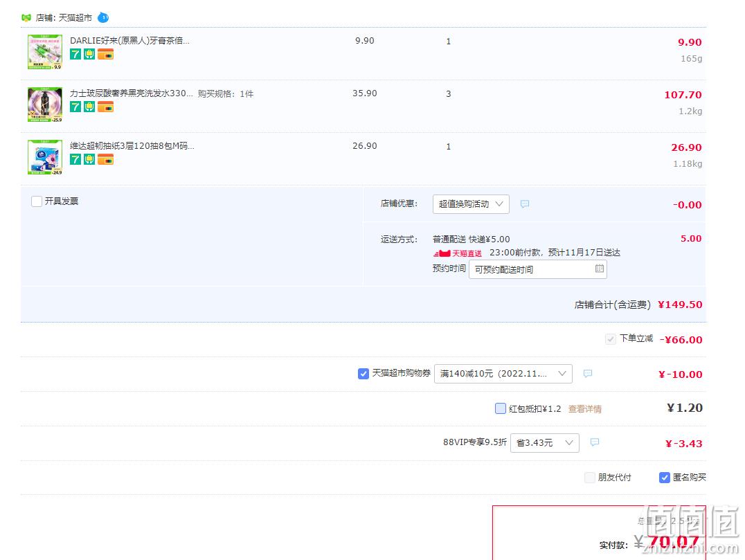The image size is (745, 560).
Task: Click the red packet amount ¥1.20
Action: pos(685,408)
